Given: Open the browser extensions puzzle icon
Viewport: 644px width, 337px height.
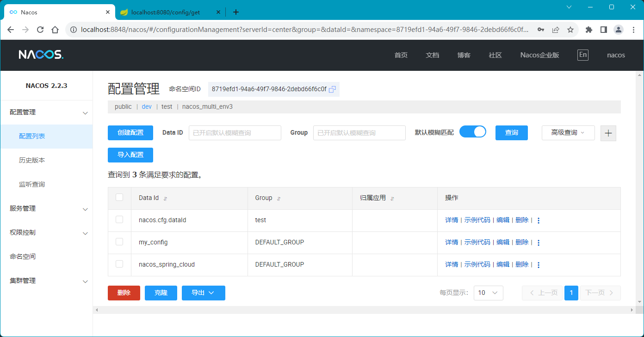Looking at the screenshot, I should coord(588,30).
